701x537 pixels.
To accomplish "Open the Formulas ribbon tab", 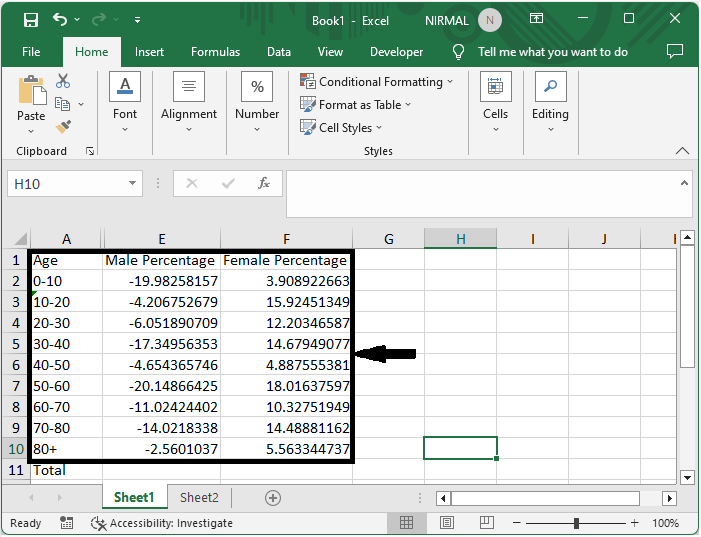I will tap(215, 52).
